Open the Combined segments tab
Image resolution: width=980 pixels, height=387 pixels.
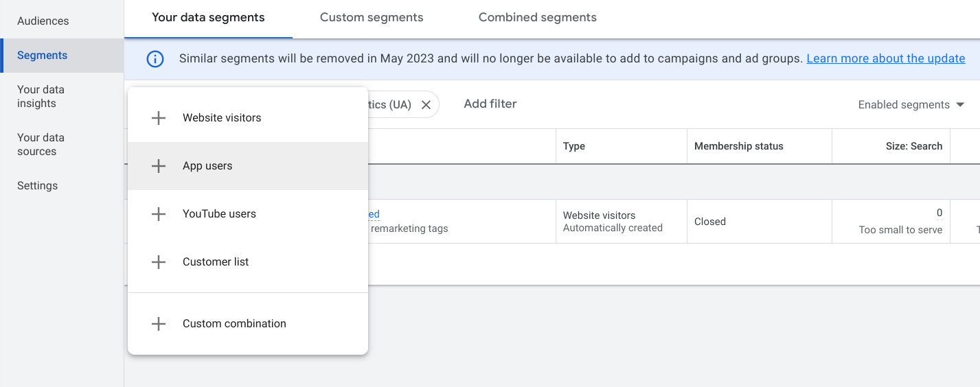tap(537, 18)
